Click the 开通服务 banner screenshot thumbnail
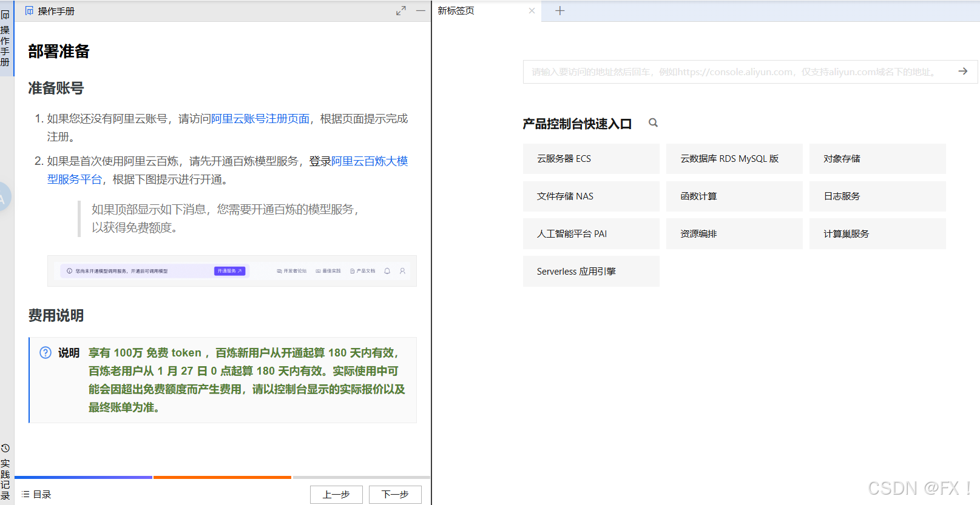Image resolution: width=980 pixels, height=505 pixels. (232, 271)
